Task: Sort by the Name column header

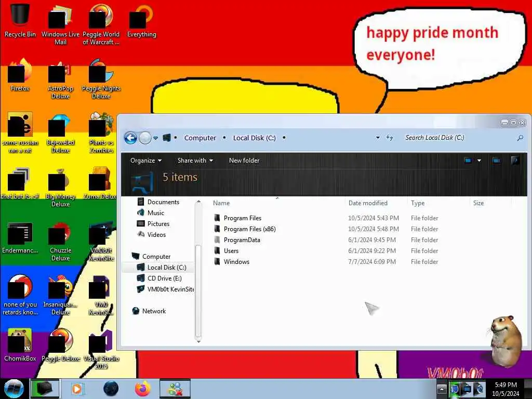Action: pyautogui.click(x=277, y=203)
